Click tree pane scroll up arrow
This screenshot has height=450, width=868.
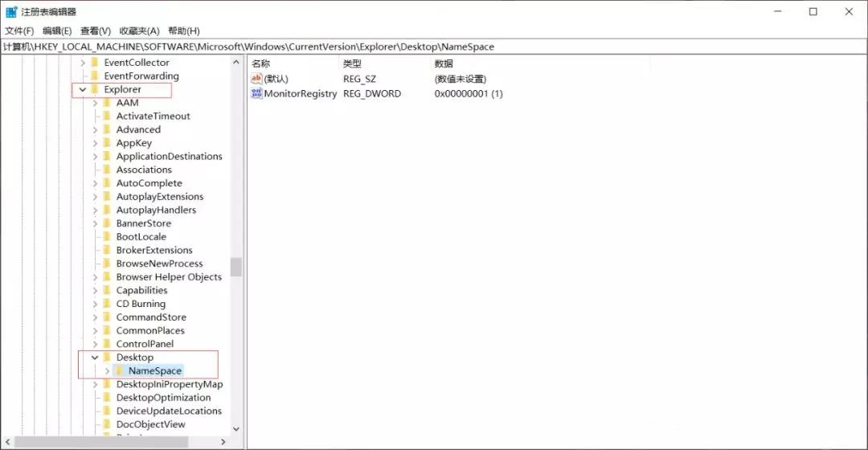(235, 62)
